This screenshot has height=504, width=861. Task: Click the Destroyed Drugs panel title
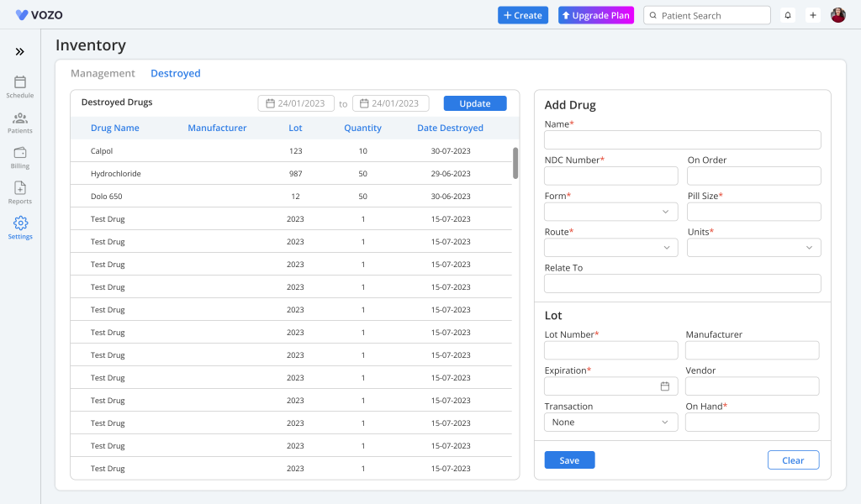pos(117,102)
